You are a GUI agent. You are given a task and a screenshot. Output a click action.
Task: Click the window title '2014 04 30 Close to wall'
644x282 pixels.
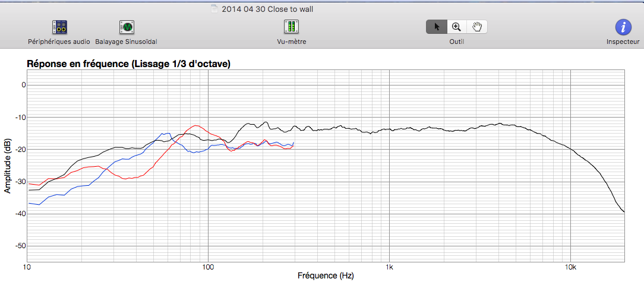[267, 9]
